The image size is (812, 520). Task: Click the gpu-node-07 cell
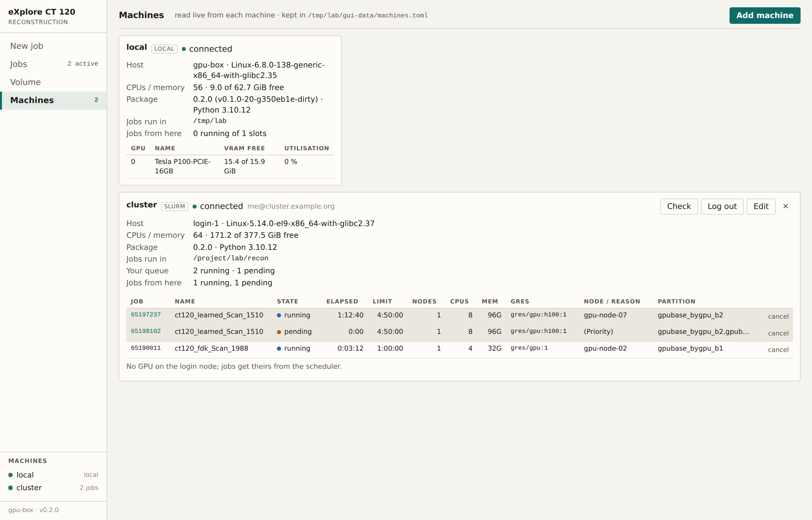(x=605, y=315)
